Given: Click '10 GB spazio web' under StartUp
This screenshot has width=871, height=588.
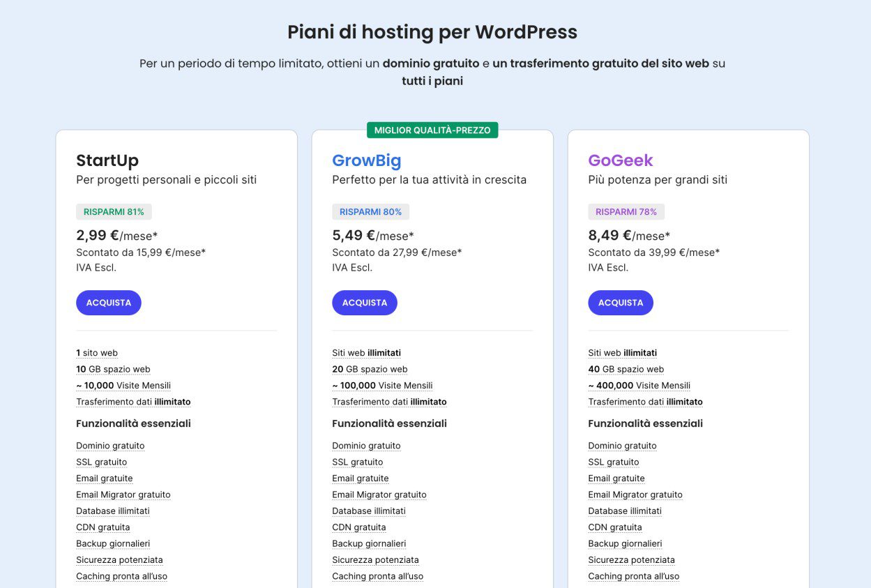Looking at the screenshot, I should click(112, 369).
